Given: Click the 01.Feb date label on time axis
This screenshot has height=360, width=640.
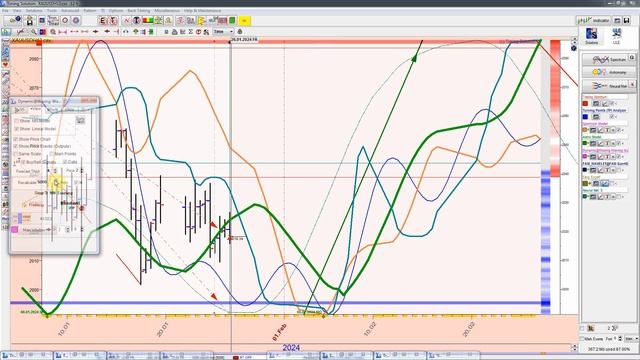Looking at the screenshot, I should pyautogui.click(x=280, y=332).
